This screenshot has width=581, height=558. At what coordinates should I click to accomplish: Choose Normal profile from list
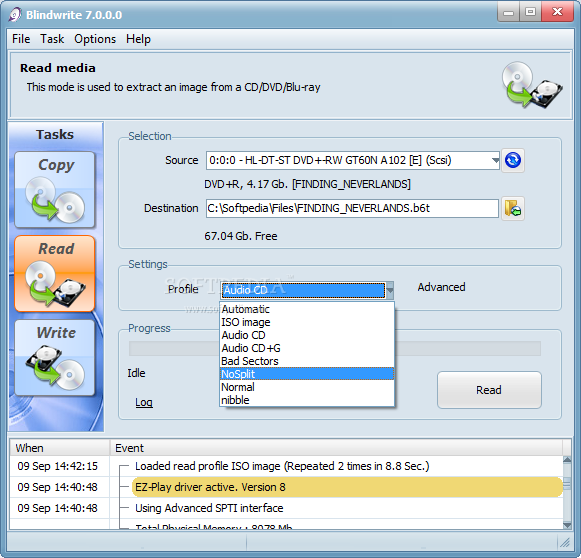point(307,387)
